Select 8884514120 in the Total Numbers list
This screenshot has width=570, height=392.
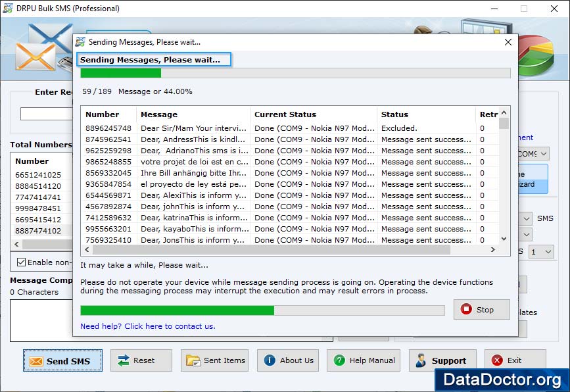point(38,186)
